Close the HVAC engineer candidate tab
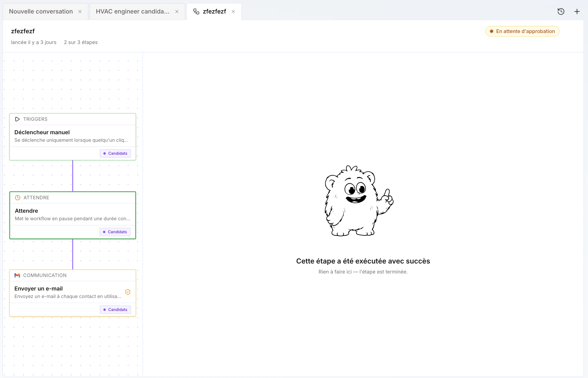This screenshot has height=378, width=588. [x=177, y=11]
